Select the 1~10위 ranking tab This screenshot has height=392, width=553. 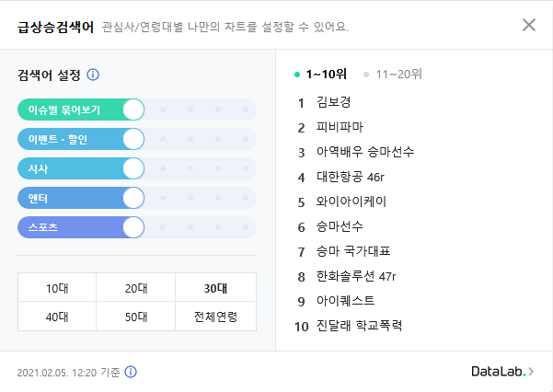pyautogui.click(x=320, y=75)
